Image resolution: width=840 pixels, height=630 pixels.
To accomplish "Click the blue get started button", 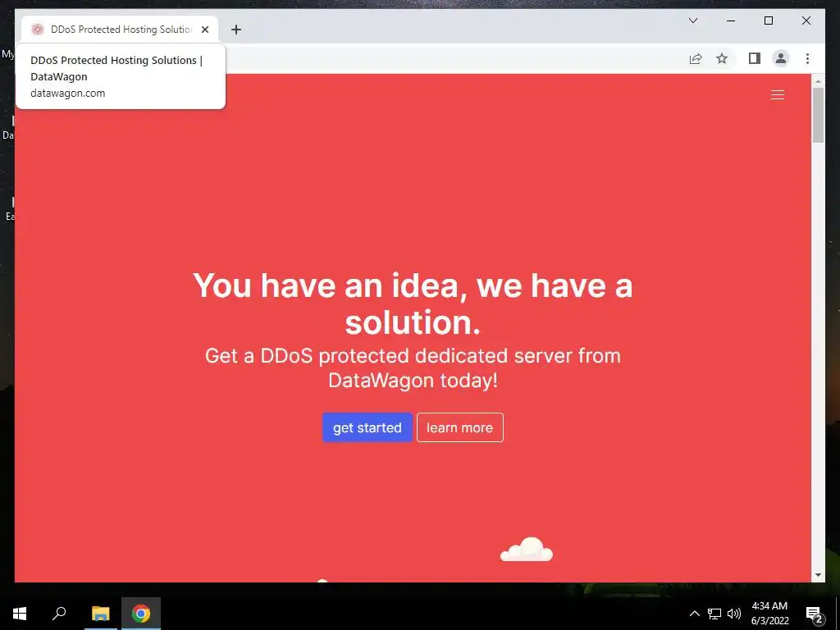I will click(367, 427).
